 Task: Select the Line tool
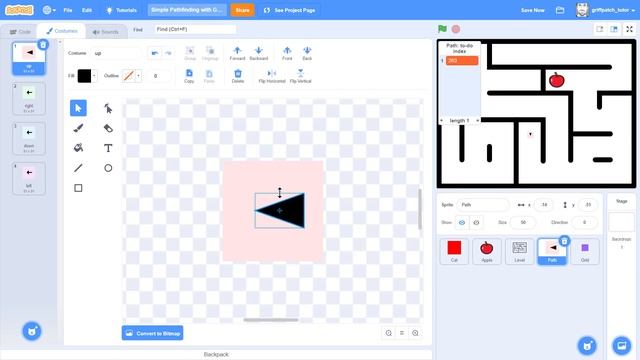78,168
